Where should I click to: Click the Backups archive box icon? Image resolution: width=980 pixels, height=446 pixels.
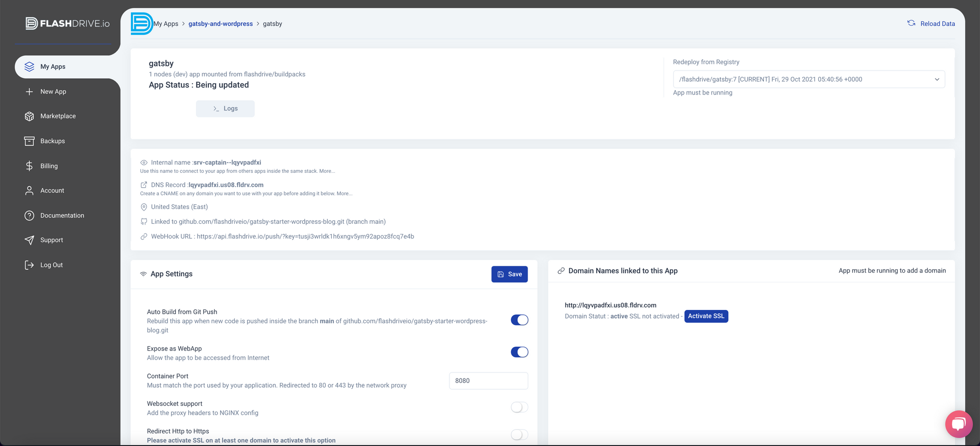pyautogui.click(x=29, y=141)
